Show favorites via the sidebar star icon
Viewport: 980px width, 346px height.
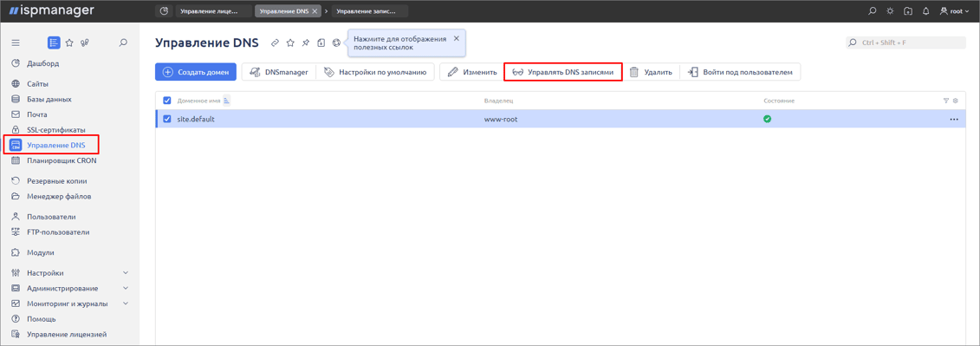69,42
